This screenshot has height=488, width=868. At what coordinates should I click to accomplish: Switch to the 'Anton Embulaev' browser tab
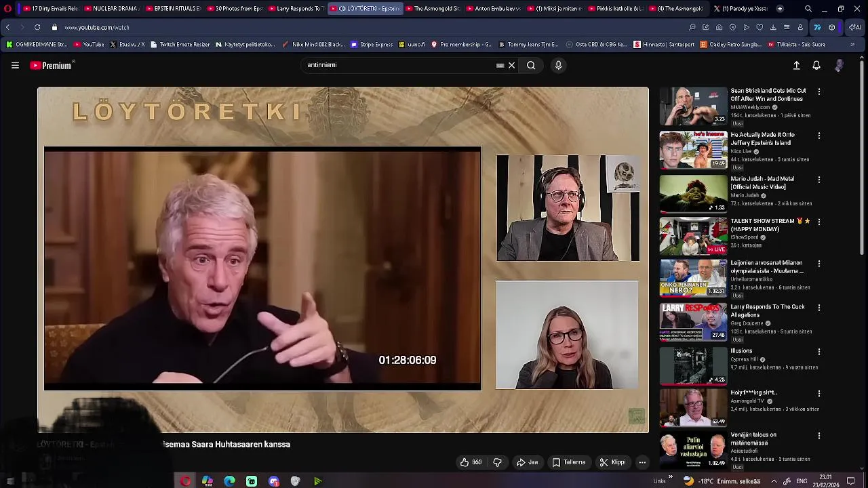(x=492, y=9)
